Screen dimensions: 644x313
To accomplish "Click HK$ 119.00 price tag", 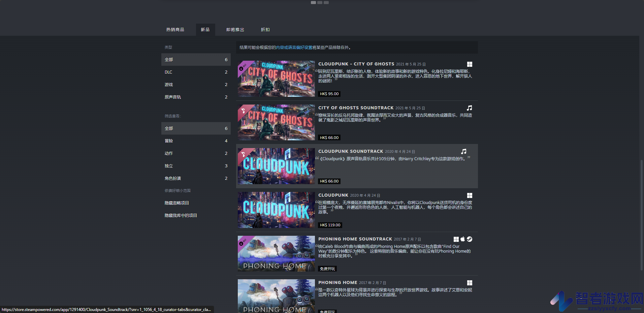I will pos(330,225).
